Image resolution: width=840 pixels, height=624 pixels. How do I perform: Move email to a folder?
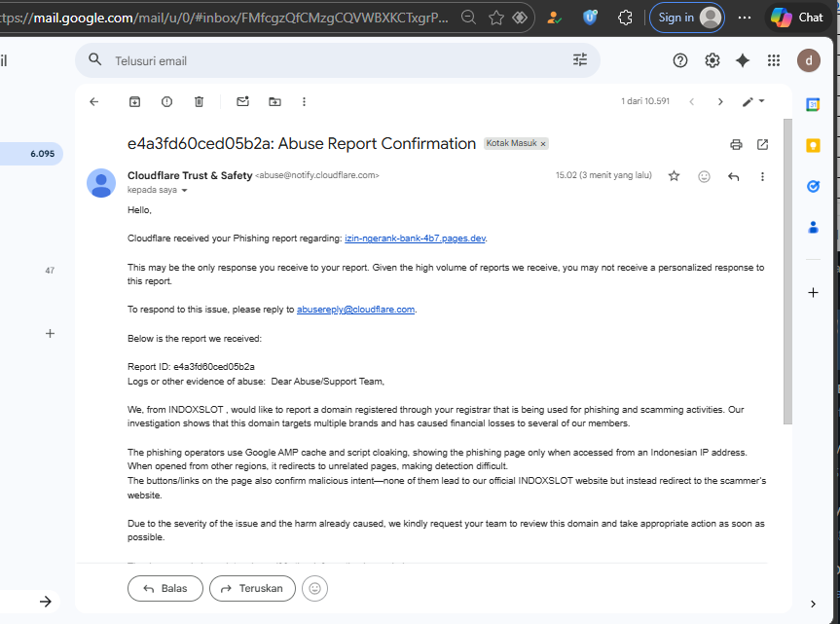click(274, 102)
